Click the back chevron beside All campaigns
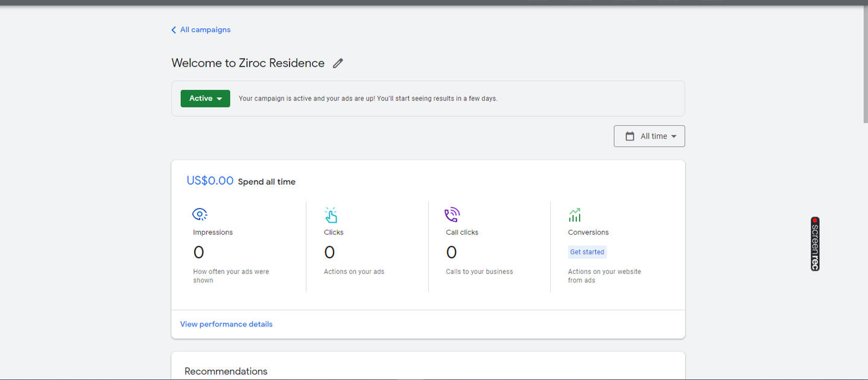Screen dimensions: 868x380 174,30
